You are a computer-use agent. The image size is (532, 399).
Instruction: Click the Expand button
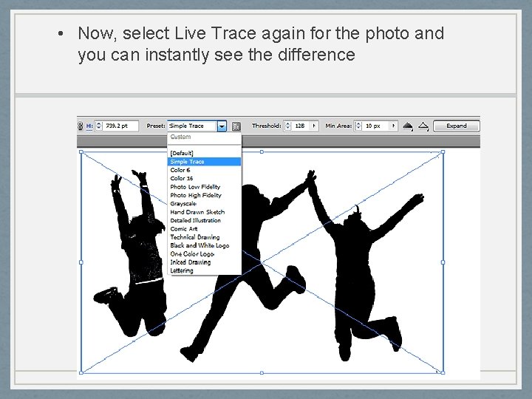[x=457, y=126]
